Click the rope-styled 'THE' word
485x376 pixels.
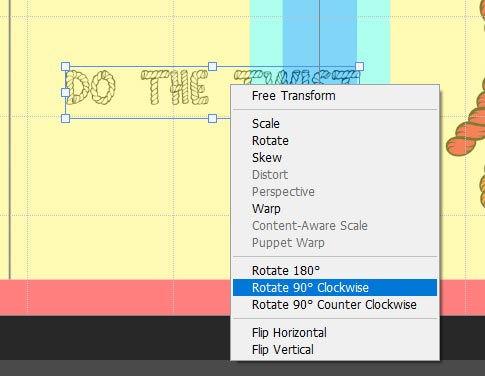coord(175,87)
